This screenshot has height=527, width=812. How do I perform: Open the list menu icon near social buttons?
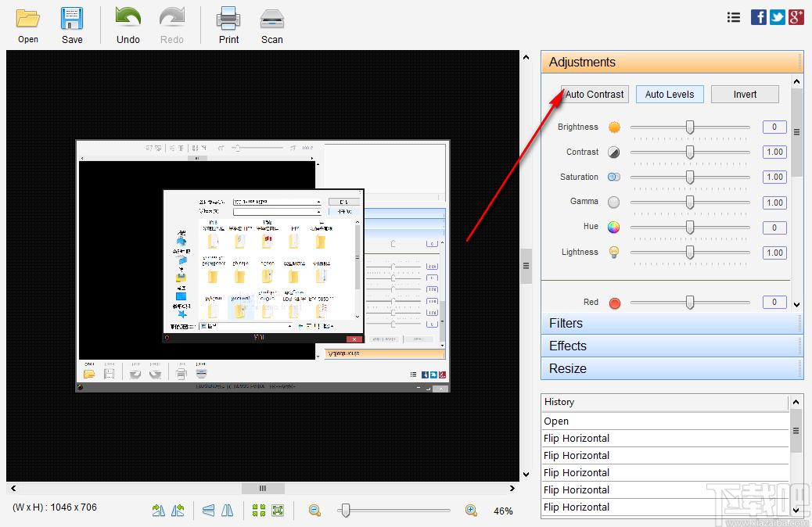(733, 18)
